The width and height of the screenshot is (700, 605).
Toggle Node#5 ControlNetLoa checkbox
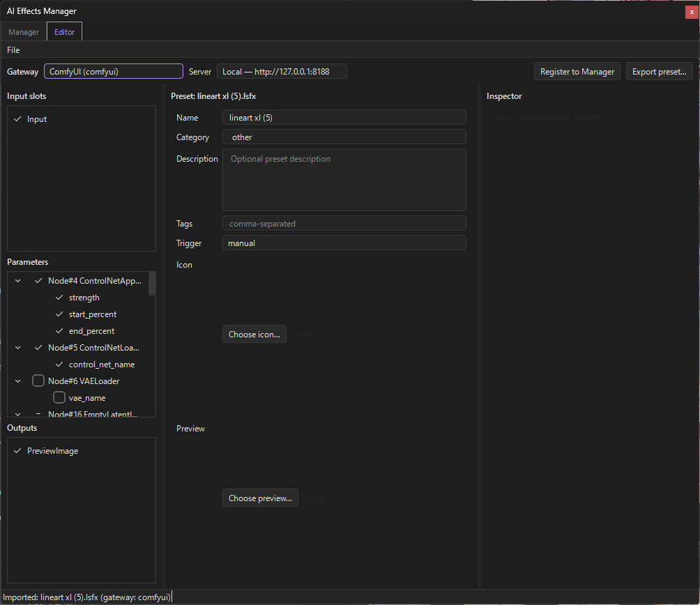coord(38,348)
